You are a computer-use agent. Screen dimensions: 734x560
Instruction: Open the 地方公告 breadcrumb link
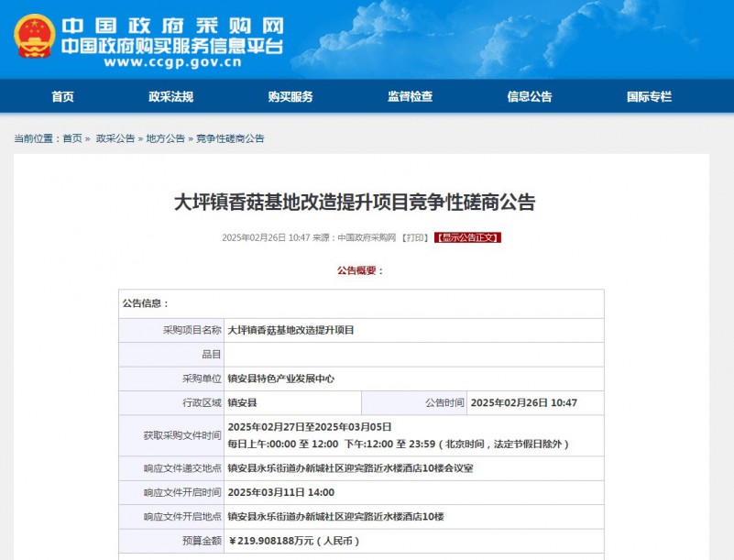[x=165, y=138]
